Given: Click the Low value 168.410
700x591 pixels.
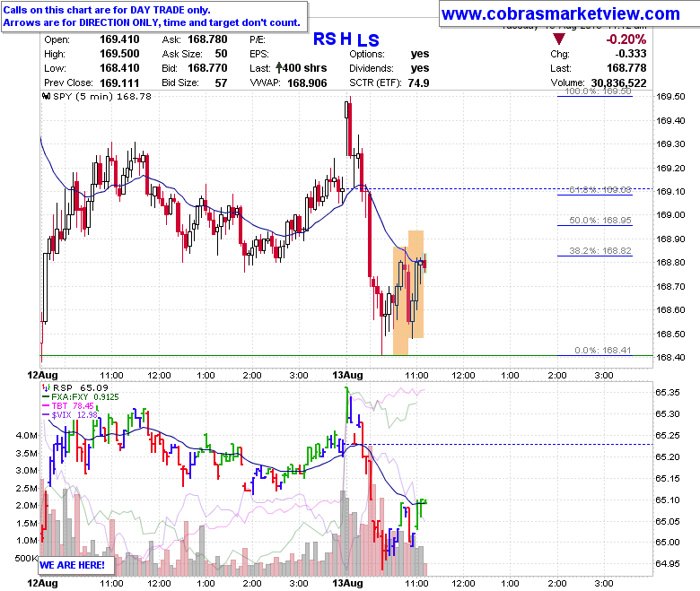Looking at the screenshot, I should (x=119, y=68).
